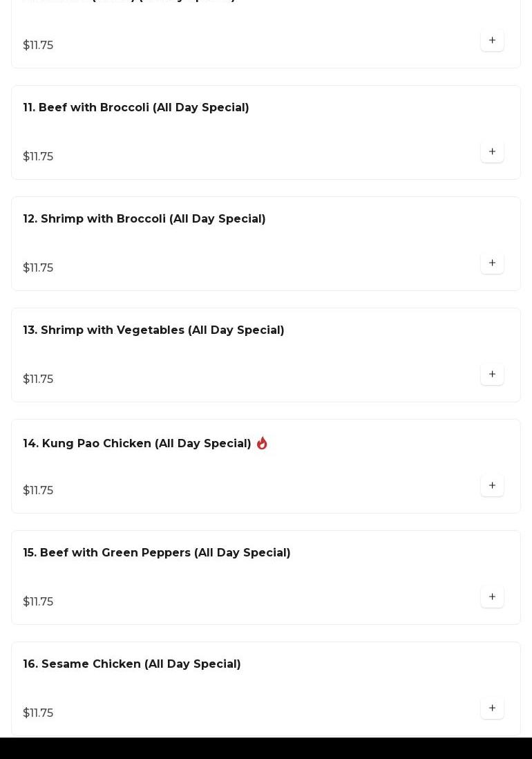Add Sesame Chicken using its plus icon

click(492, 709)
